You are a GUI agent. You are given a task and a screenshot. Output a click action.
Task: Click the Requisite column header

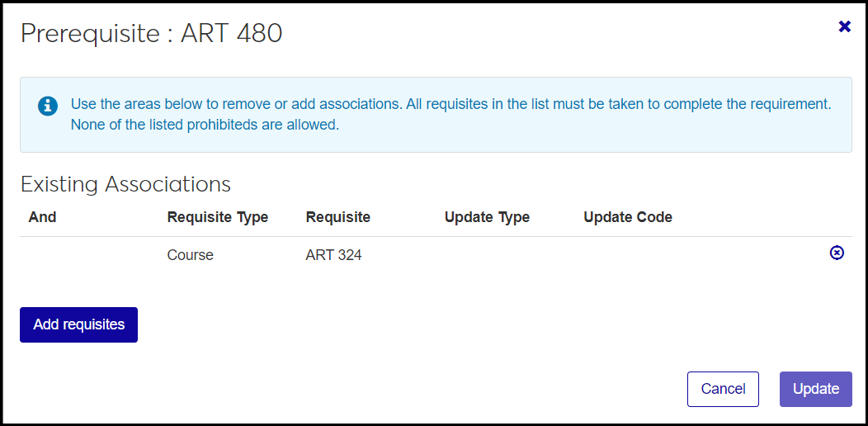337,217
